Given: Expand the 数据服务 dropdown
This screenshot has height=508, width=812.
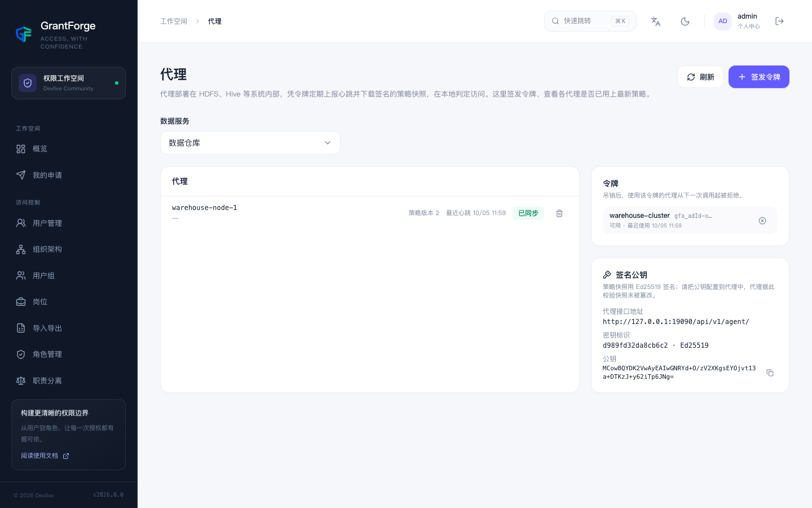Looking at the screenshot, I should [x=250, y=143].
